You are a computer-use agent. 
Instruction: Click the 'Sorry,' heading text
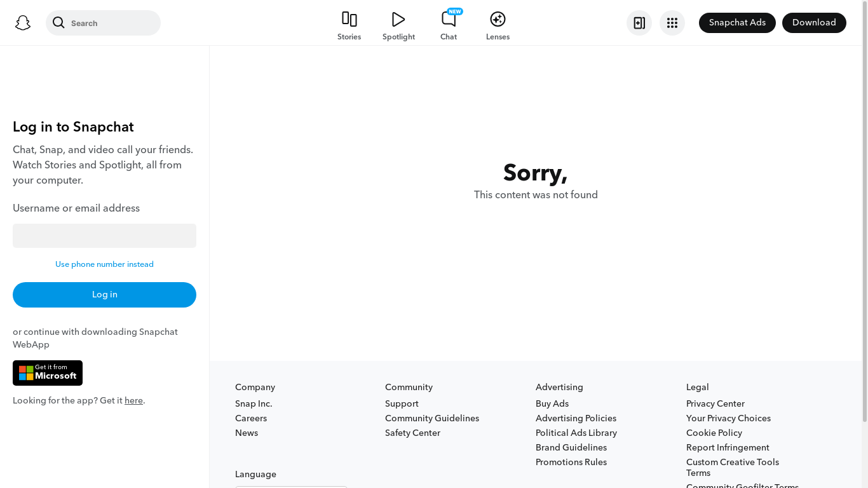coord(535,173)
